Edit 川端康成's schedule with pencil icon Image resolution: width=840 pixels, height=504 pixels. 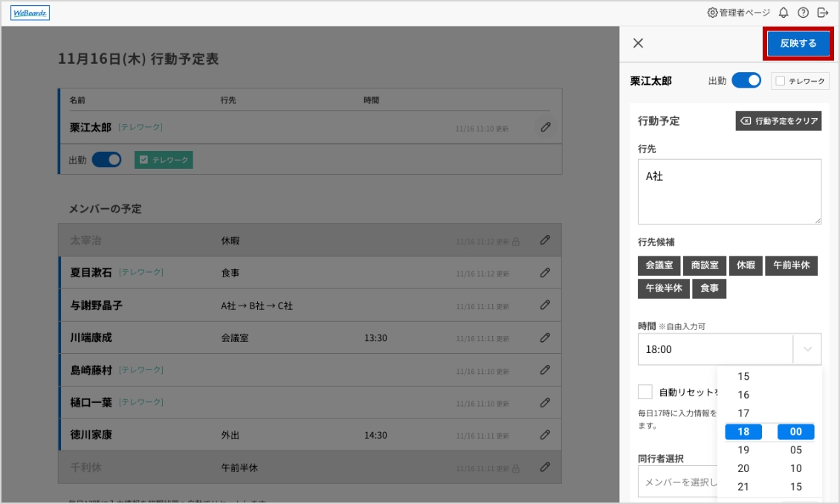(x=545, y=337)
